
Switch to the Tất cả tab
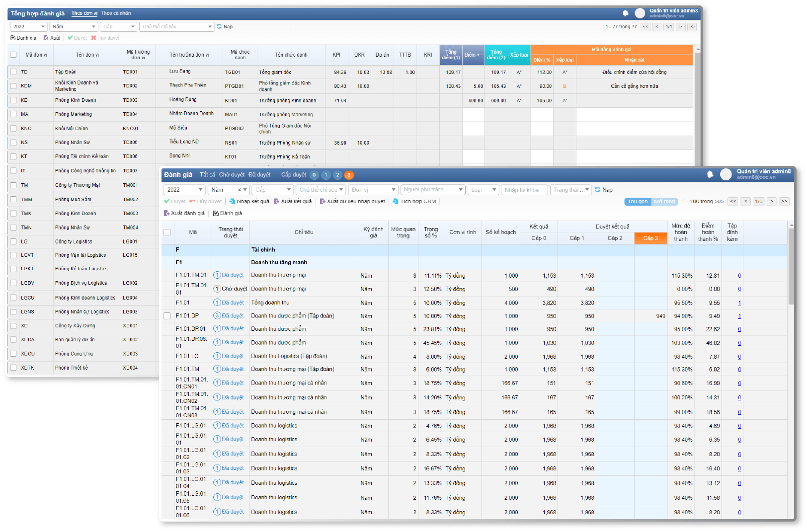click(x=208, y=175)
